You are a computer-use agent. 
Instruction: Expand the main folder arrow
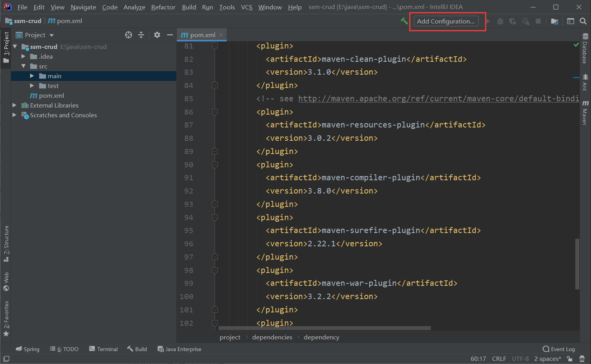(32, 76)
